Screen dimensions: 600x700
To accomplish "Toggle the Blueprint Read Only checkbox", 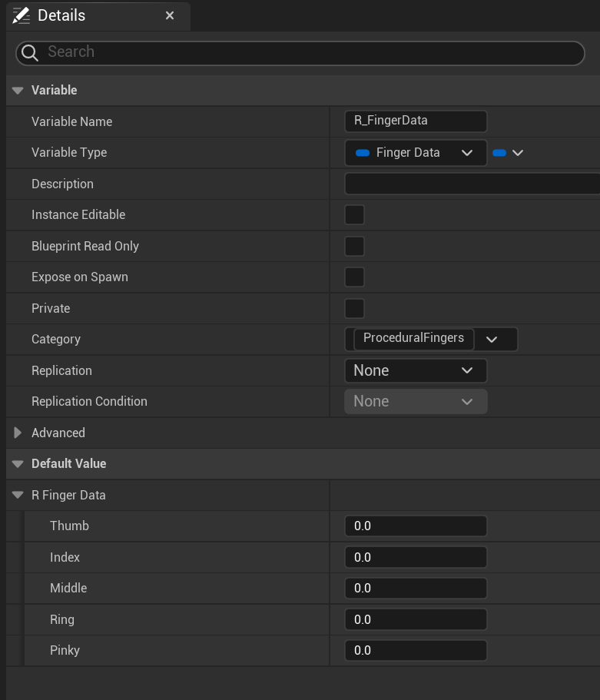I will [354, 246].
